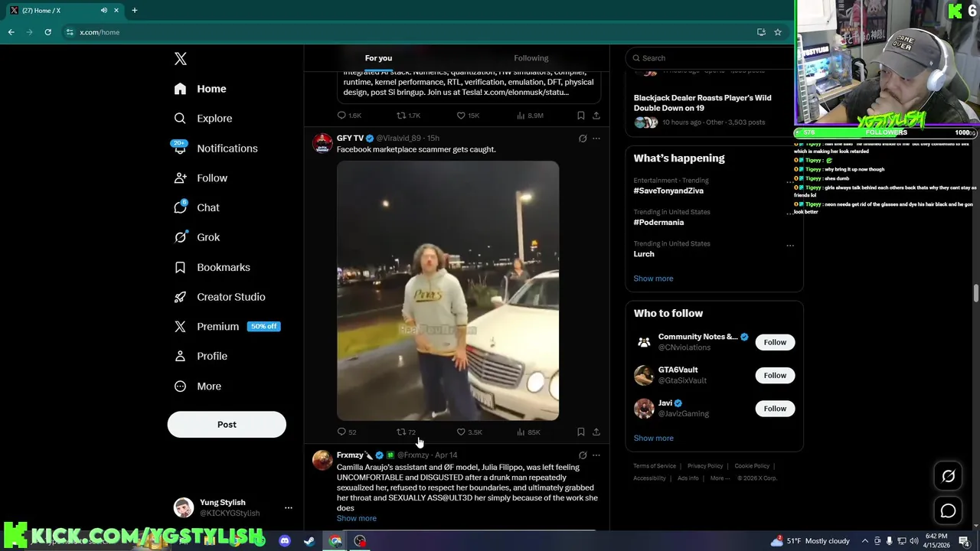The width and height of the screenshot is (980, 551).
Task: Open Grok actions on Frxmzy post
Action: [x=583, y=455]
